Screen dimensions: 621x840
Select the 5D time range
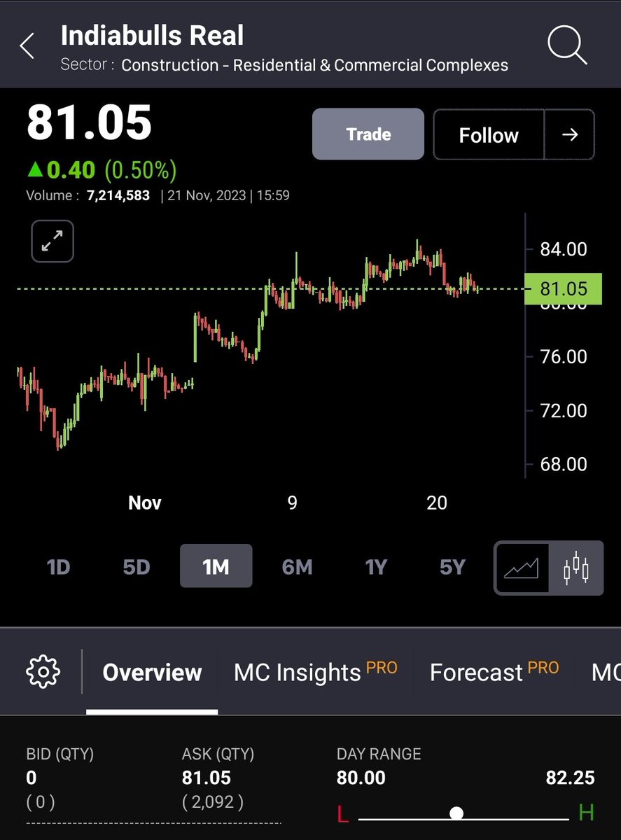coord(137,566)
